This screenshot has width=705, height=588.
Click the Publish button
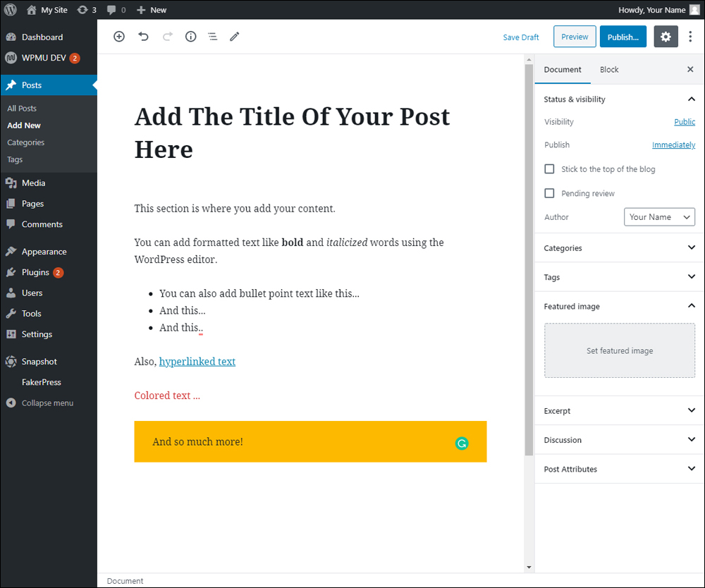pos(623,37)
